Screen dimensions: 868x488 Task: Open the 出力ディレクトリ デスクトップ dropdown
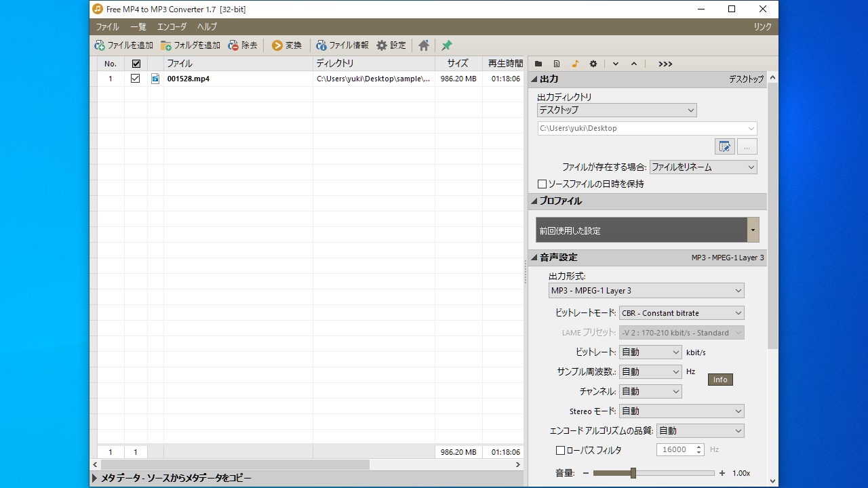(x=616, y=110)
